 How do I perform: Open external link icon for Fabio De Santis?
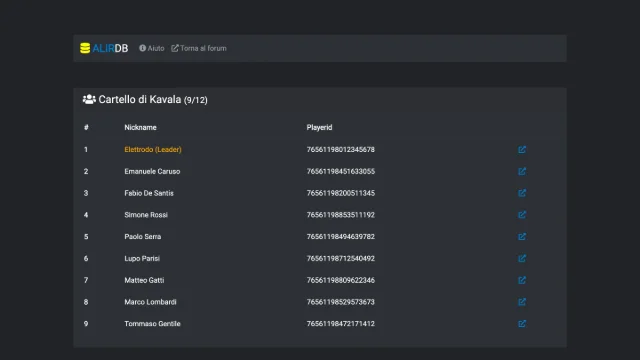click(522, 193)
